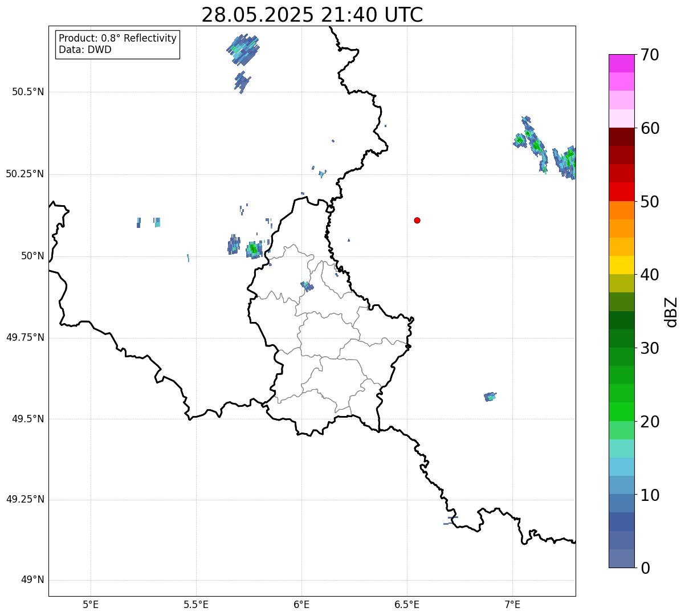685x616 pixels.
Task: Click the colorbar tick label 20
Action: pos(650,421)
